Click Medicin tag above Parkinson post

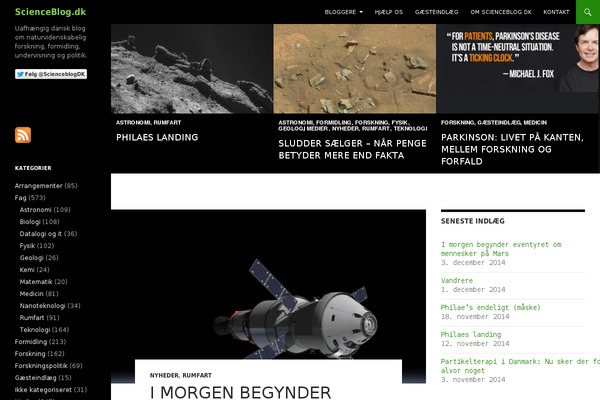coord(535,122)
